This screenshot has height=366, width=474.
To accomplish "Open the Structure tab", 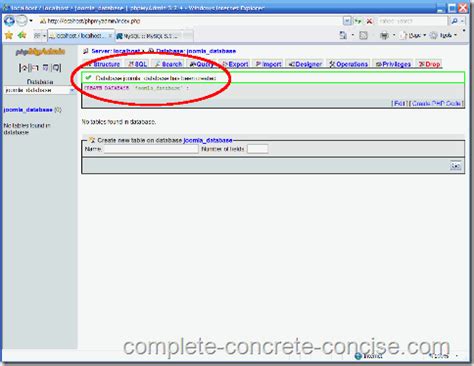I will (x=103, y=64).
